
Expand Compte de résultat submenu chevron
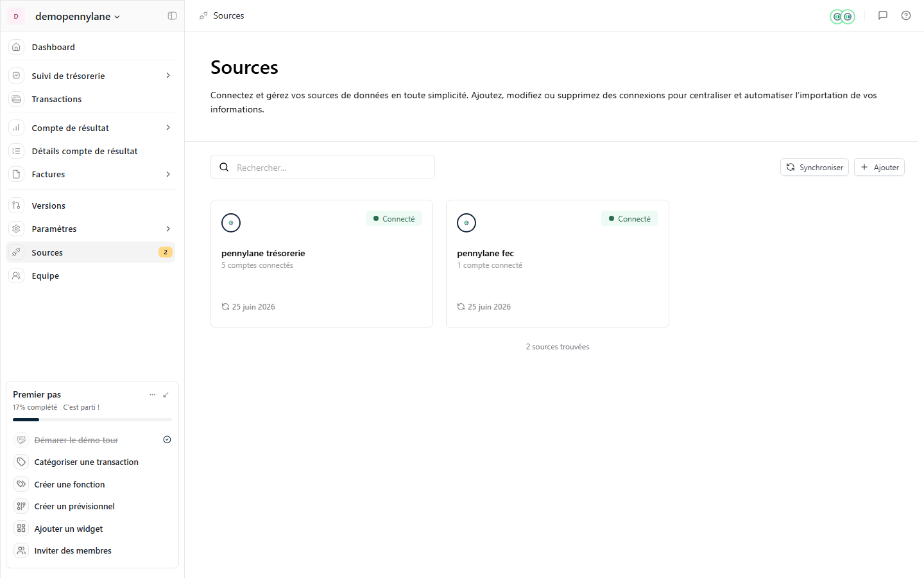coord(168,128)
